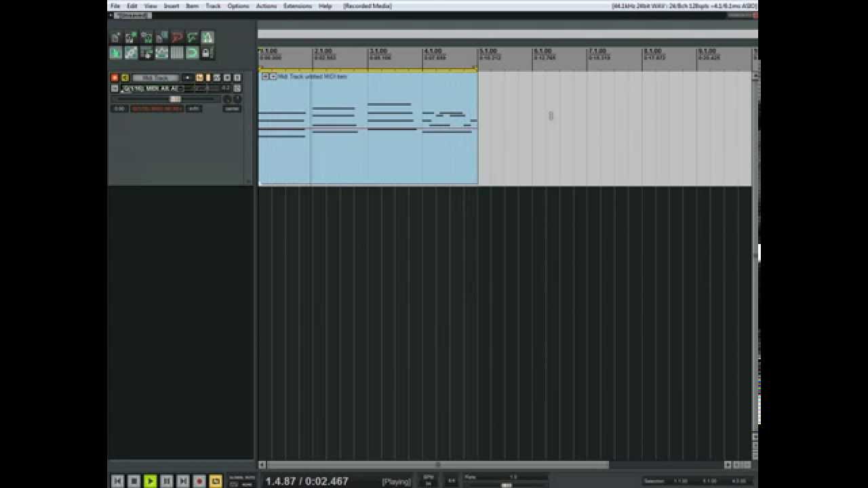Screen dimensions: 868x488
Task: Toggle the metronome toolbar icon
Action: 208,38
